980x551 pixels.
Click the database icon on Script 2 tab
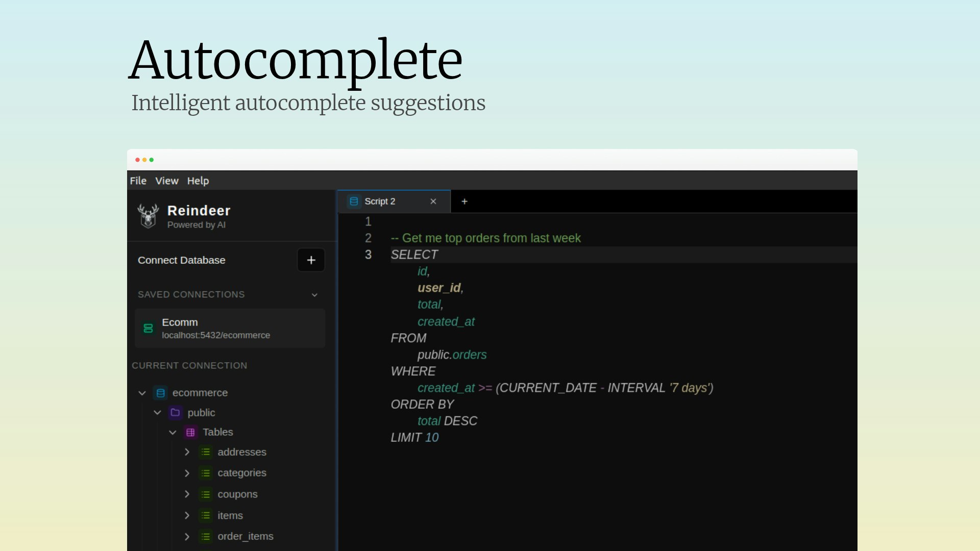pyautogui.click(x=354, y=202)
